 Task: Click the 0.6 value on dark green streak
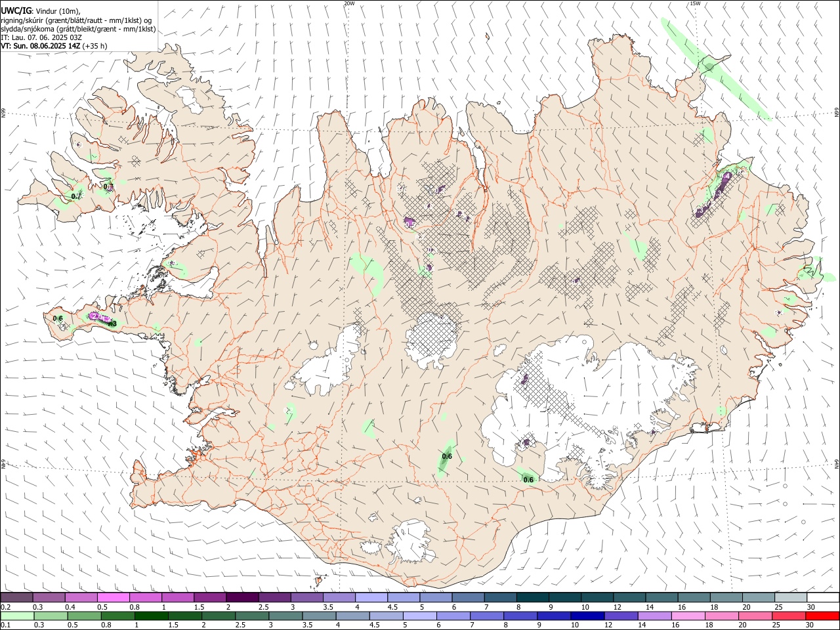coord(447,456)
